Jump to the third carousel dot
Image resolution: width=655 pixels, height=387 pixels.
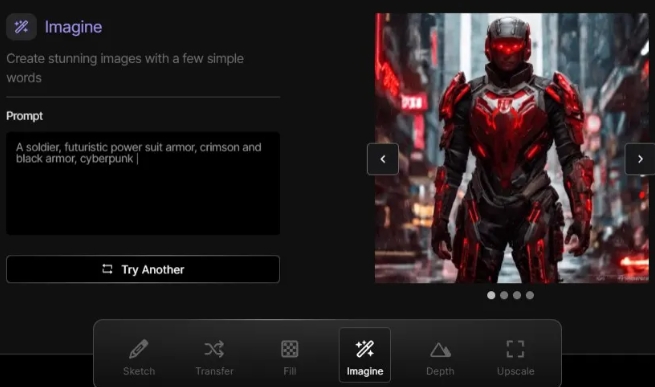click(x=517, y=295)
